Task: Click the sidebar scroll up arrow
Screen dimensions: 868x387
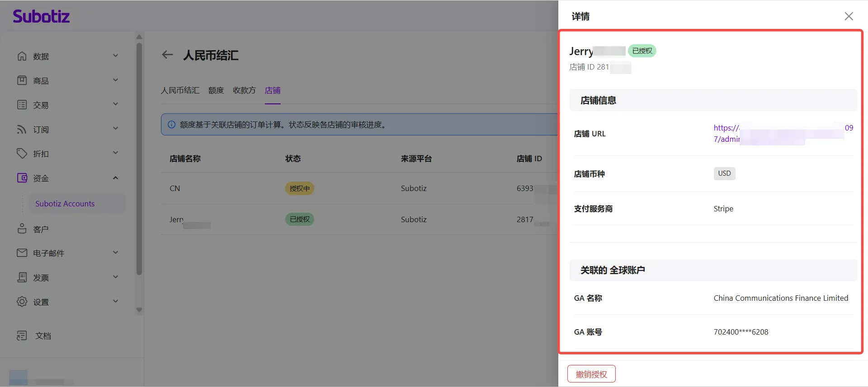Action: (x=139, y=37)
